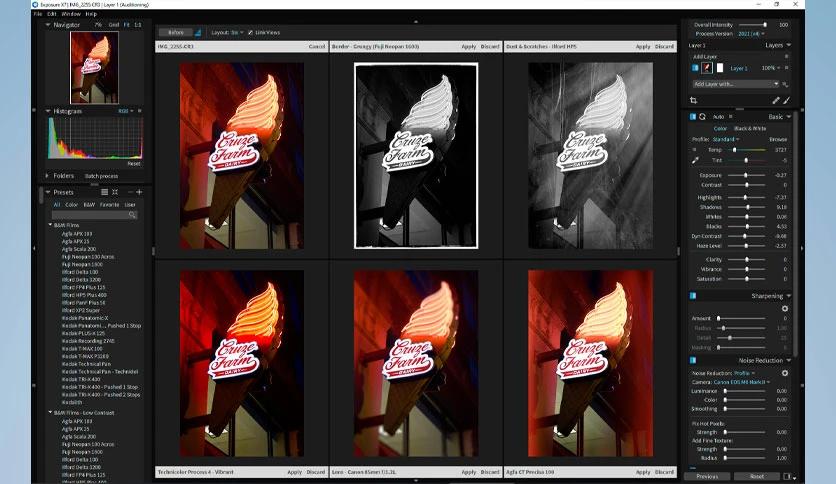Click the Layer 1 image thumbnail icon

pos(707,68)
